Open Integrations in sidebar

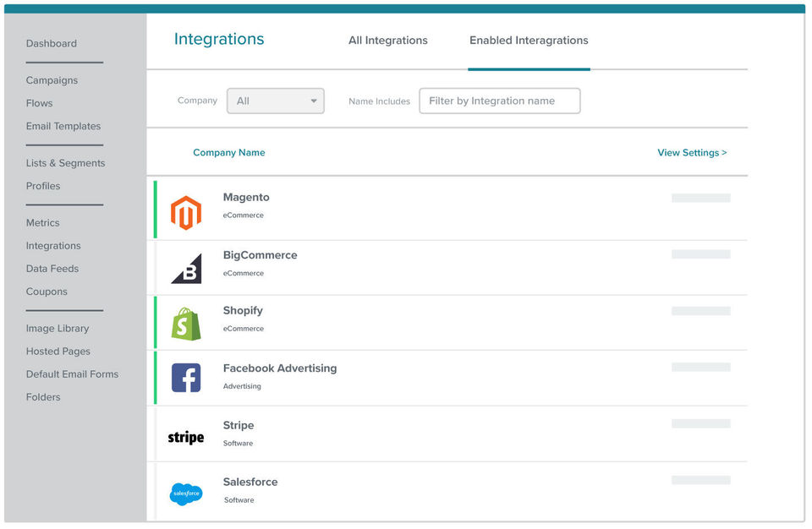[x=53, y=246]
